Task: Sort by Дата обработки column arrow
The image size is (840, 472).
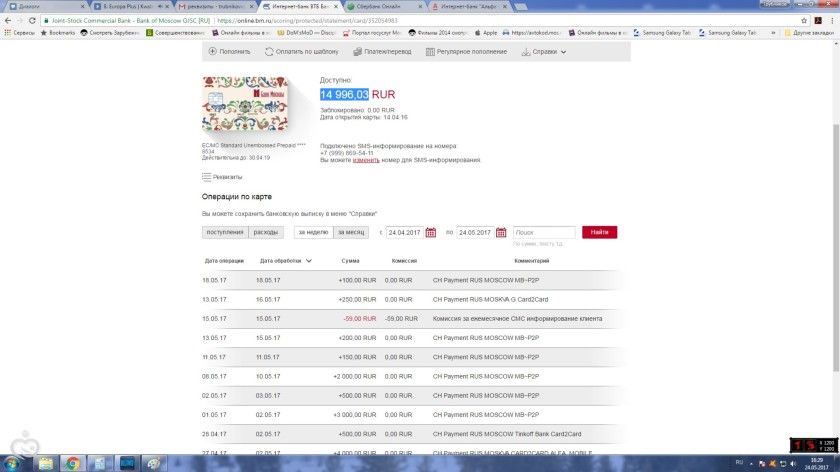Action: click(308, 261)
